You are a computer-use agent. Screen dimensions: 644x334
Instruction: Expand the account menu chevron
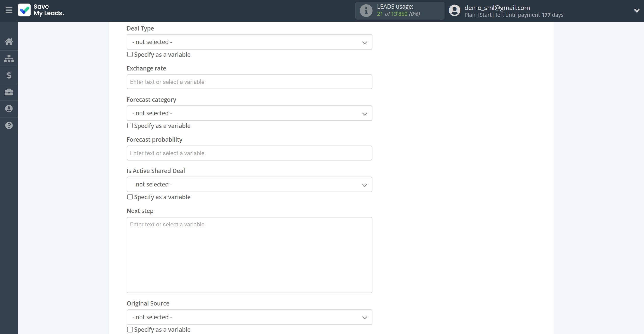click(x=636, y=11)
